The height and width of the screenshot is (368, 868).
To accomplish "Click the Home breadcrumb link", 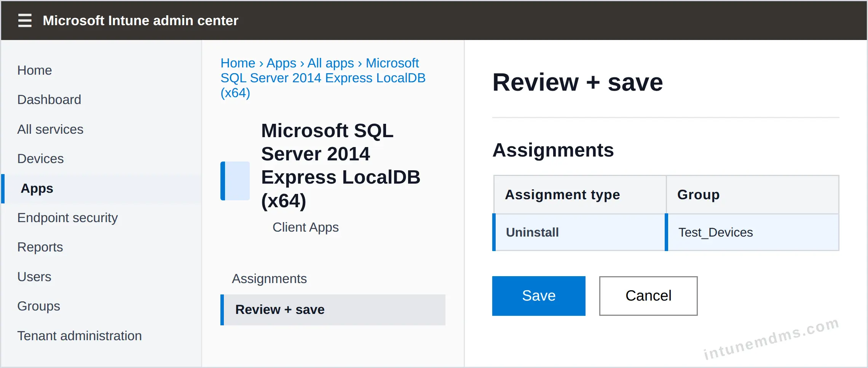I will (238, 63).
